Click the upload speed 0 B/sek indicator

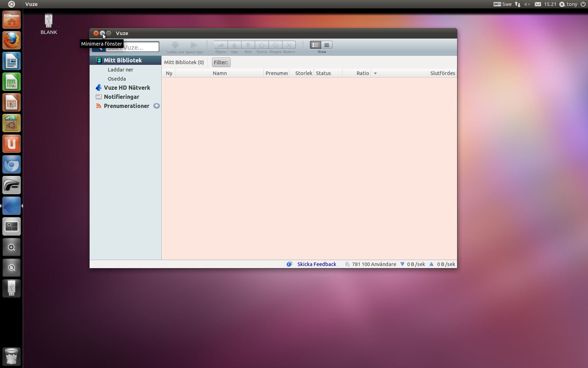(x=442, y=264)
